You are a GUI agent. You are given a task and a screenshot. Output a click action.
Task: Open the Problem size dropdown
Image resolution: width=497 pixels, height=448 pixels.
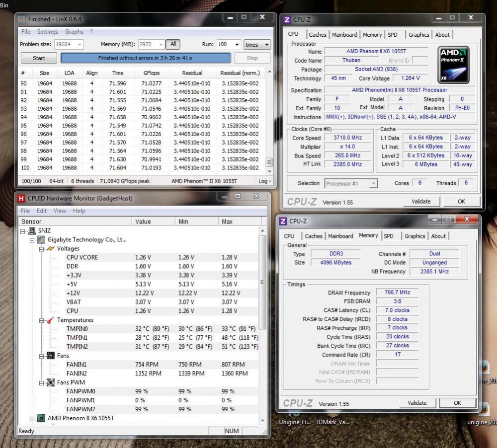80,44
